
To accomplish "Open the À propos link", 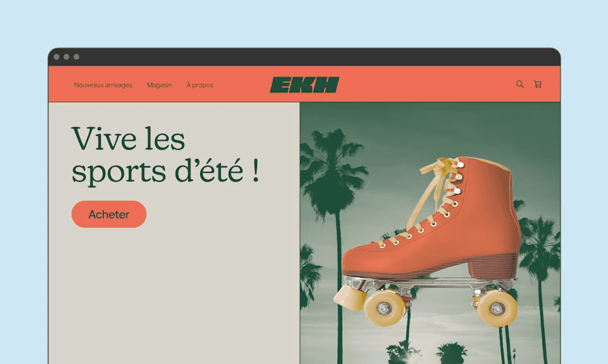I will point(200,85).
